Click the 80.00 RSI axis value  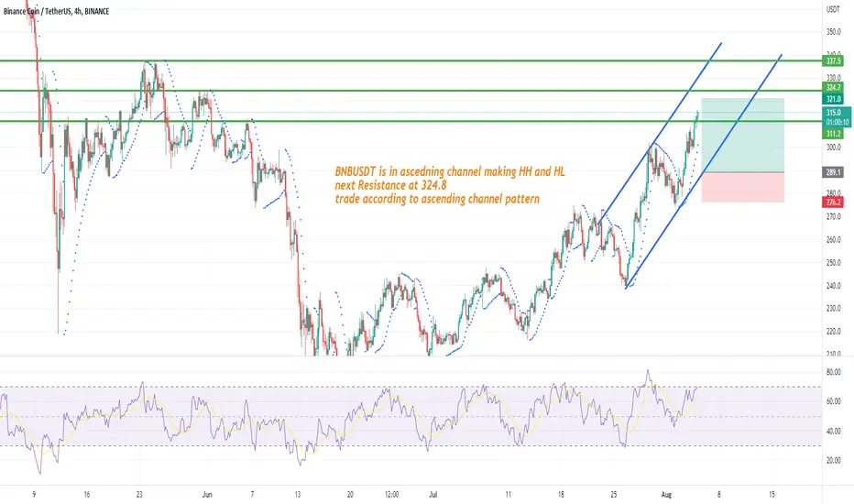(x=833, y=372)
